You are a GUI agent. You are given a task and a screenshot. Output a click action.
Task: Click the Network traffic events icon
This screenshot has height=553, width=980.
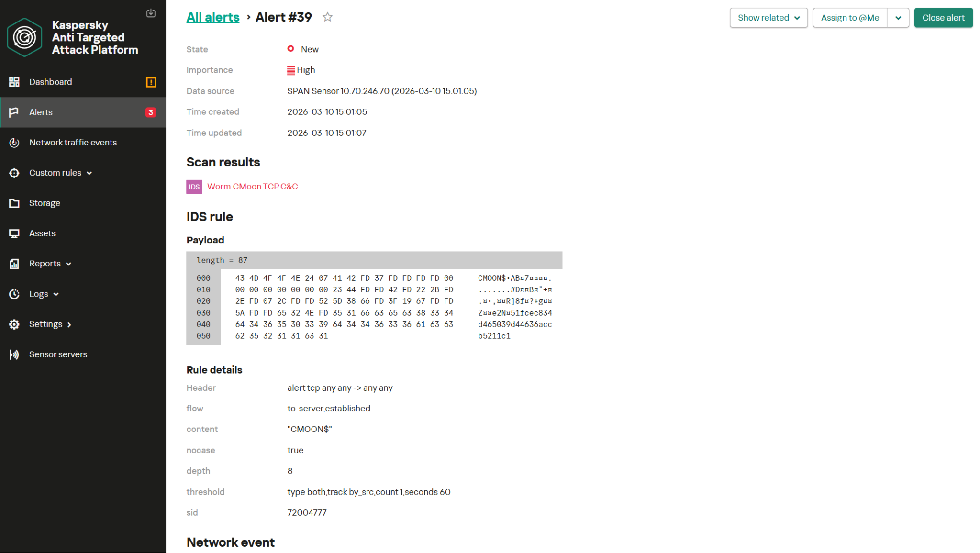click(14, 143)
